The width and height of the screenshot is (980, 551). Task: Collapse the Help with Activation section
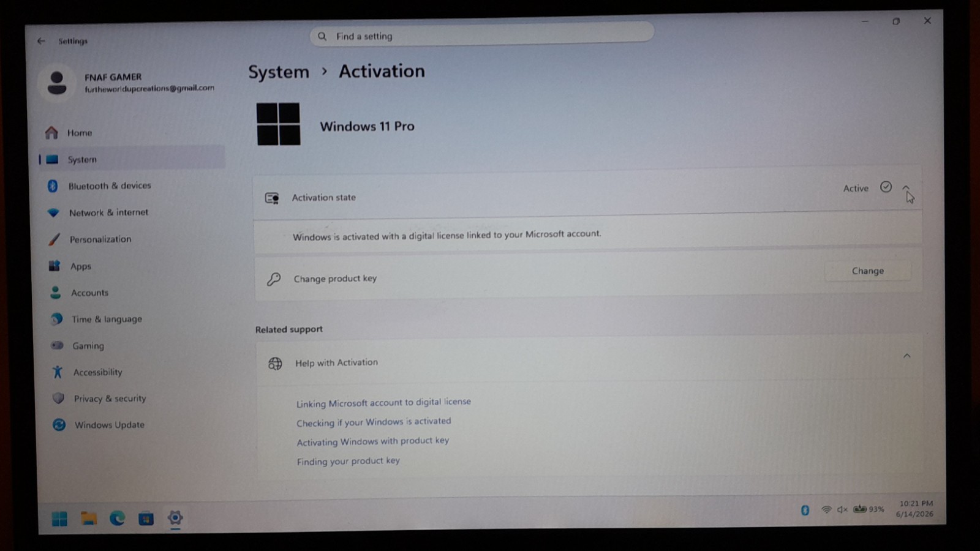[x=907, y=355]
